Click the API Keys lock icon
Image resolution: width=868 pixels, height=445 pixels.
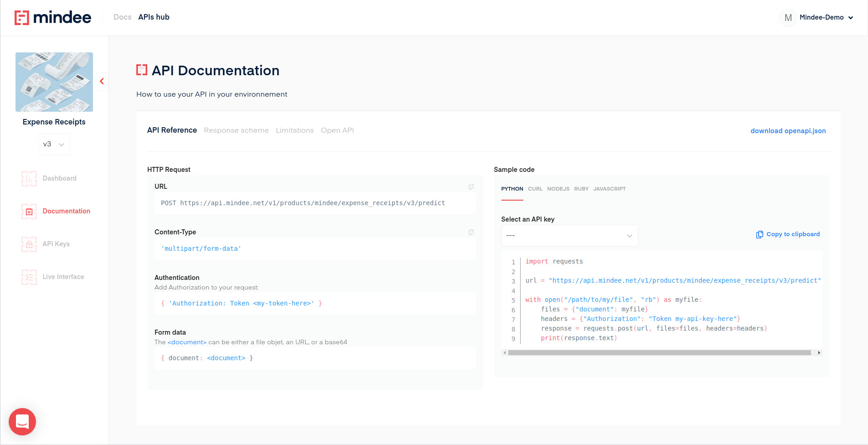tap(29, 244)
